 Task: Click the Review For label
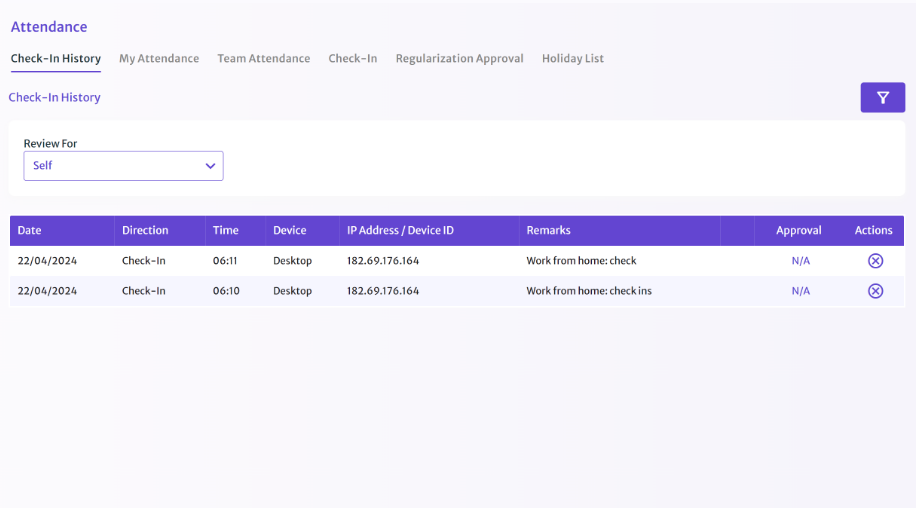[x=50, y=143]
